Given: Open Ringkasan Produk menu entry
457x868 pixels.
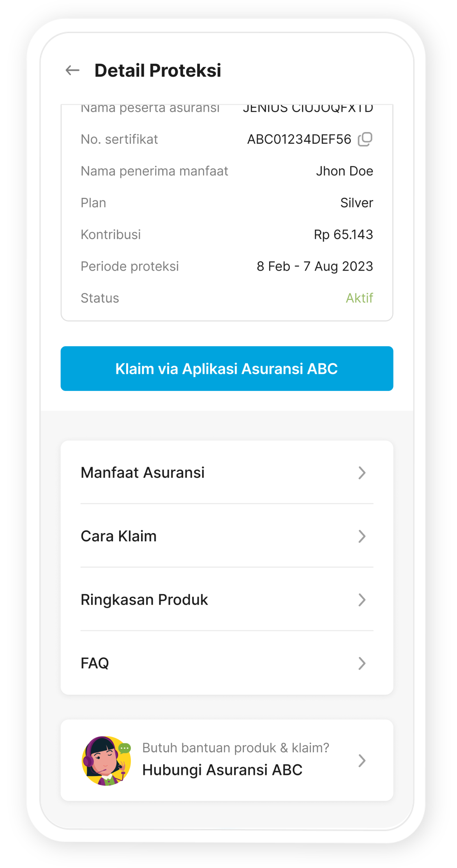Looking at the screenshot, I should (x=227, y=600).
